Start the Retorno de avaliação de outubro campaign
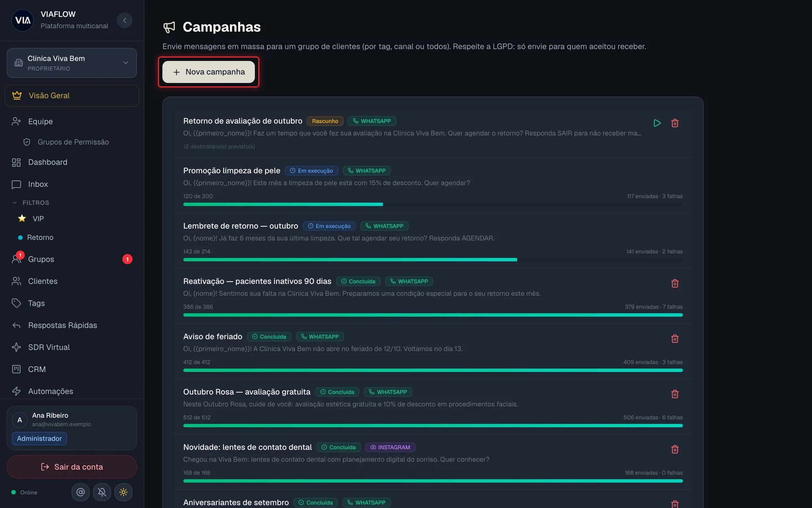812x508 pixels. point(657,123)
